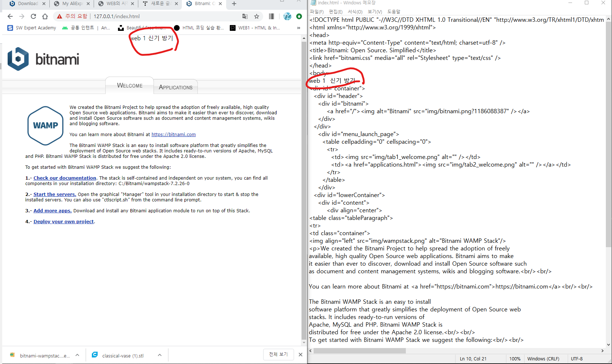Click the Bitnami logo image
612x364 pixels.
[x=43, y=59]
